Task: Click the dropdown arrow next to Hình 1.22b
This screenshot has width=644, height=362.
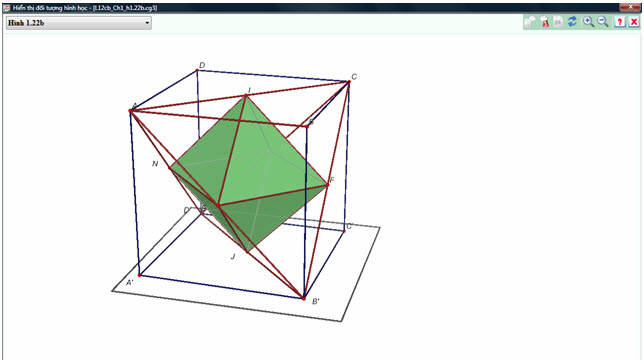Action: tap(147, 23)
